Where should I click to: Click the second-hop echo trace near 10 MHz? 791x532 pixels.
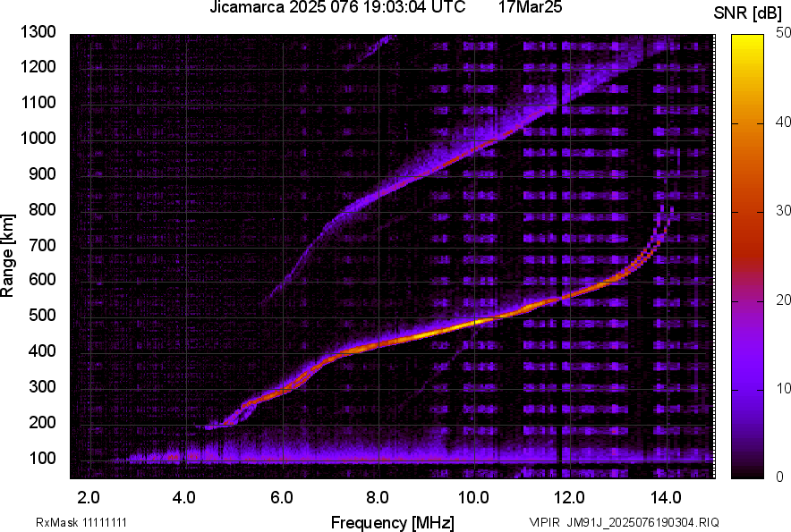pos(474,148)
